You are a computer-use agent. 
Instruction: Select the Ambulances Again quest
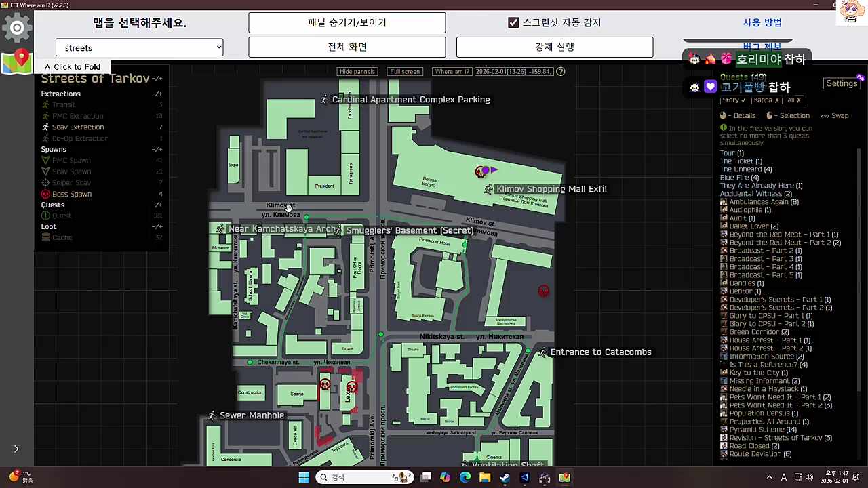[764, 202]
